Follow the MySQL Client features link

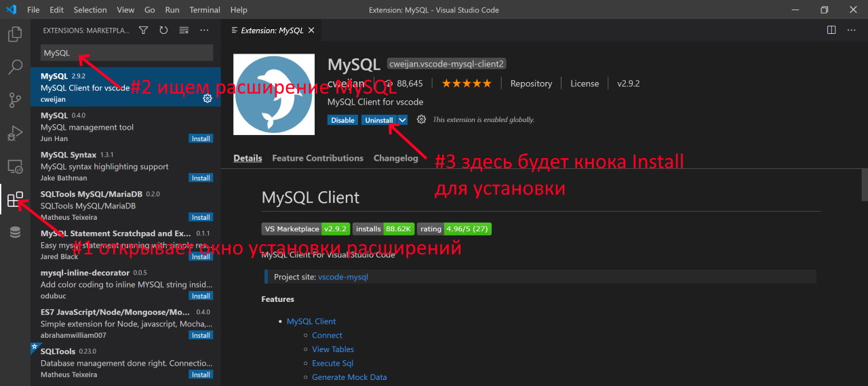click(x=311, y=322)
